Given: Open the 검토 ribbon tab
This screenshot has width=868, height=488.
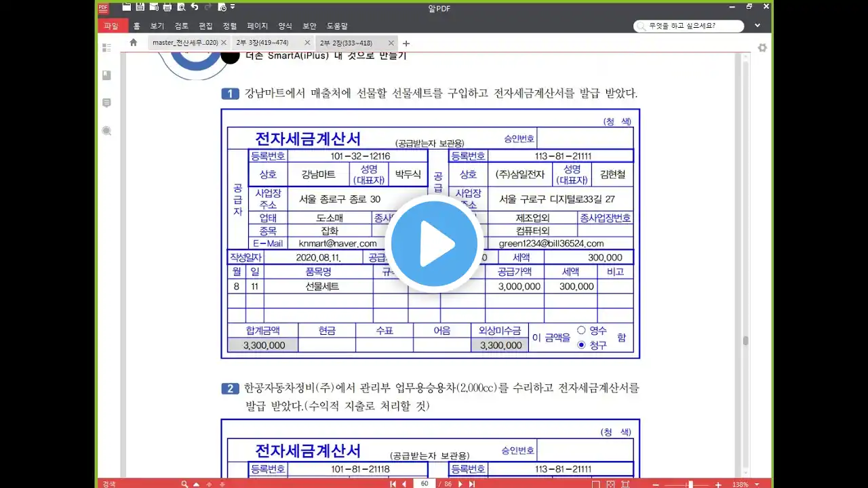Looking at the screenshot, I should (182, 26).
